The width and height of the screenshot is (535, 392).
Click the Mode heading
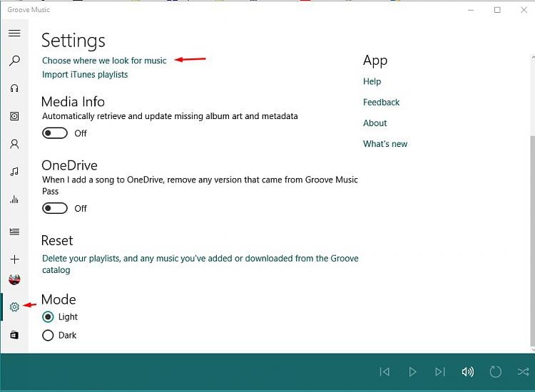pyautogui.click(x=58, y=299)
